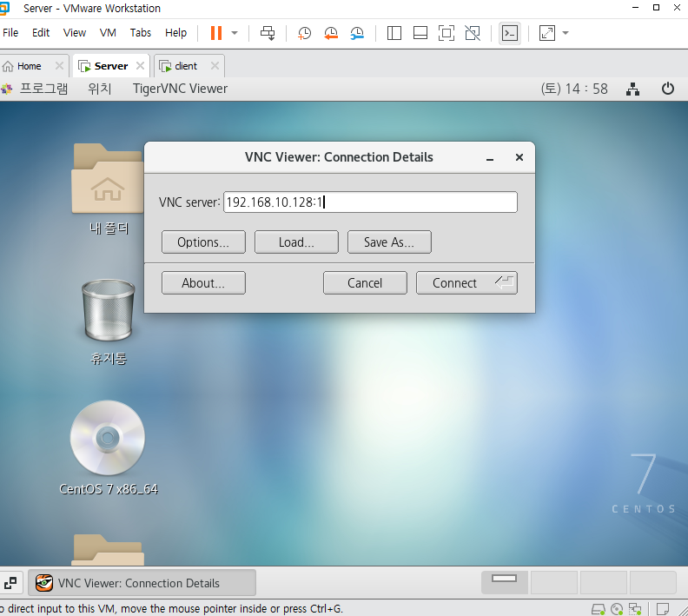The width and height of the screenshot is (688, 616).
Task: Click the stretch guest display icon
Action: point(546,33)
